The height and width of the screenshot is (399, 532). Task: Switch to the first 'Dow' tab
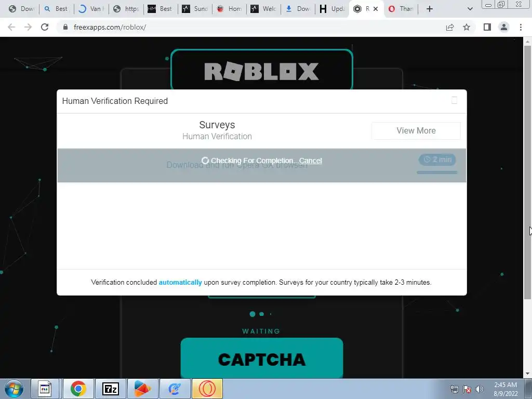pyautogui.click(x=22, y=9)
